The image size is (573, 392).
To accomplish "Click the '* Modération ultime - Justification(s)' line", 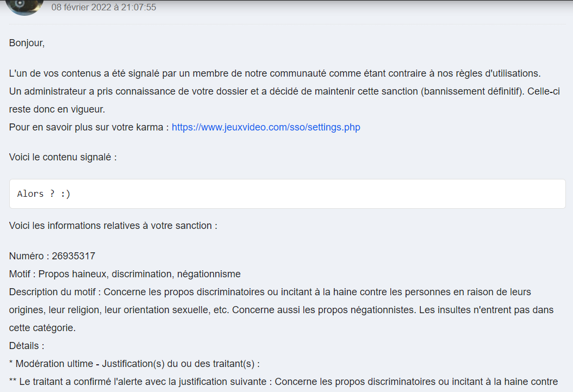I will (x=134, y=364).
